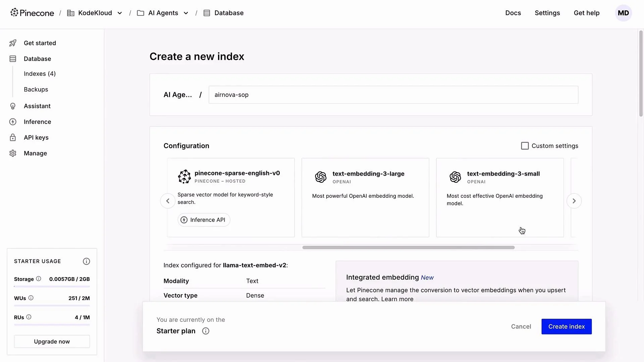Expand the KodeKloud organization dropdown
This screenshot has height=362, width=644.
tap(120, 13)
